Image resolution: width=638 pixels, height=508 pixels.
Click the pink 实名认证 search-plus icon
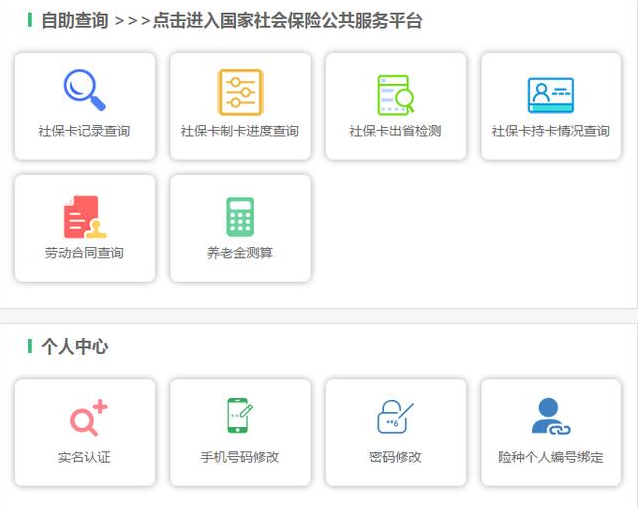coord(87,417)
